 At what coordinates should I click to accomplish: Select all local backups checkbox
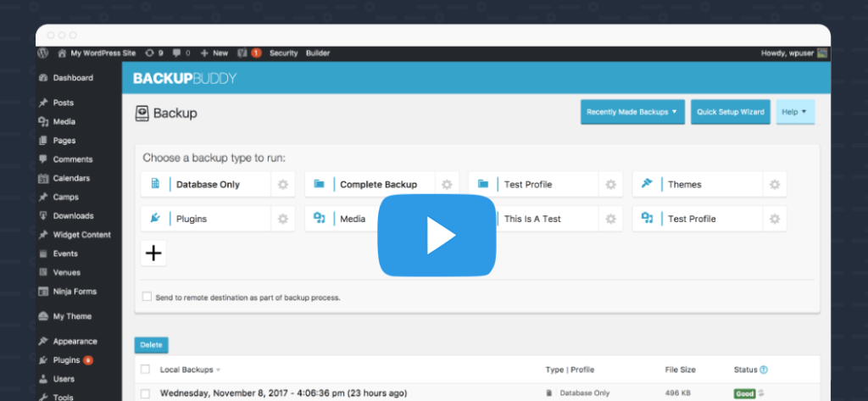pyautogui.click(x=145, y=370)
